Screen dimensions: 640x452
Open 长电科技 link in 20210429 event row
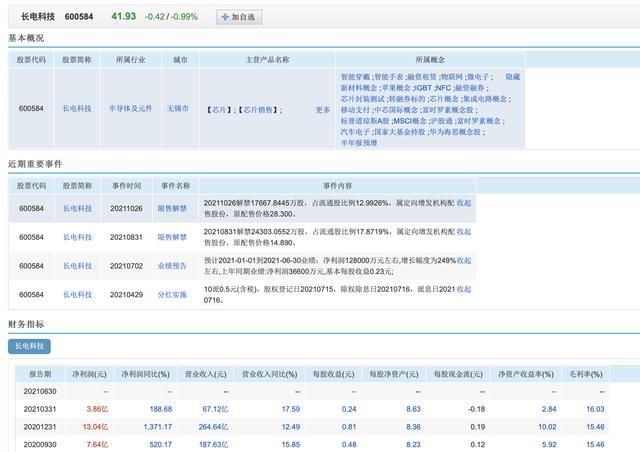[x=77, y=294]
